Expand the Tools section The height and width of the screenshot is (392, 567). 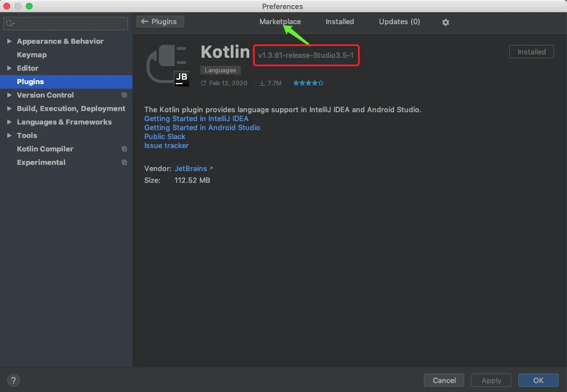coord(9,135)
